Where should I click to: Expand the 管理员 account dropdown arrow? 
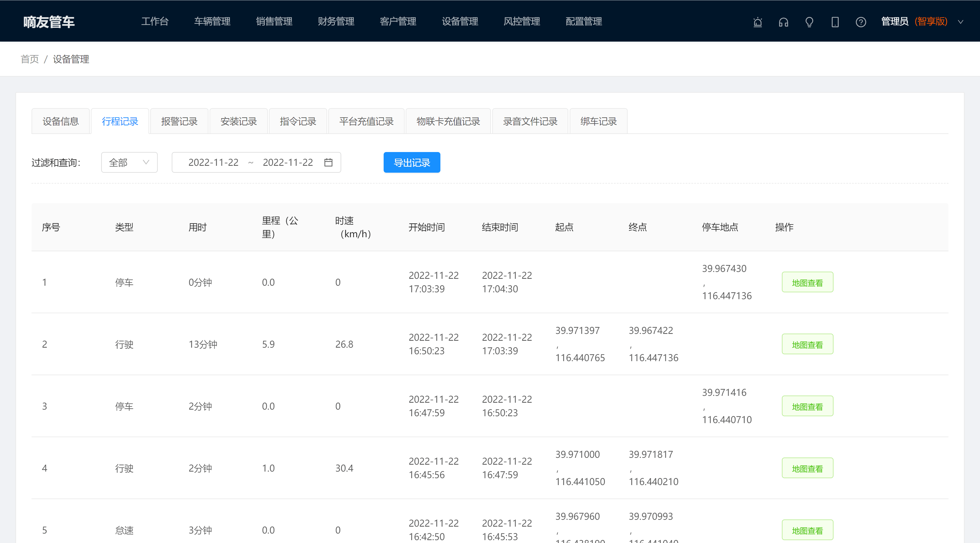961,22
